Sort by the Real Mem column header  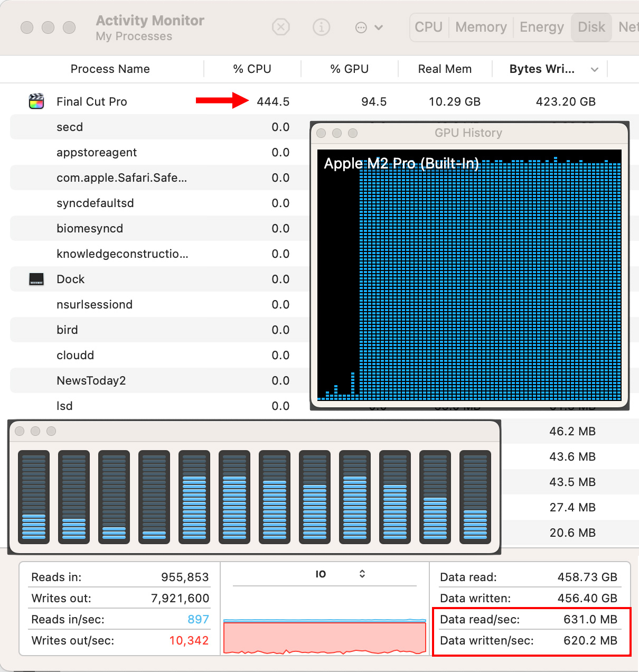pos(445,69)
